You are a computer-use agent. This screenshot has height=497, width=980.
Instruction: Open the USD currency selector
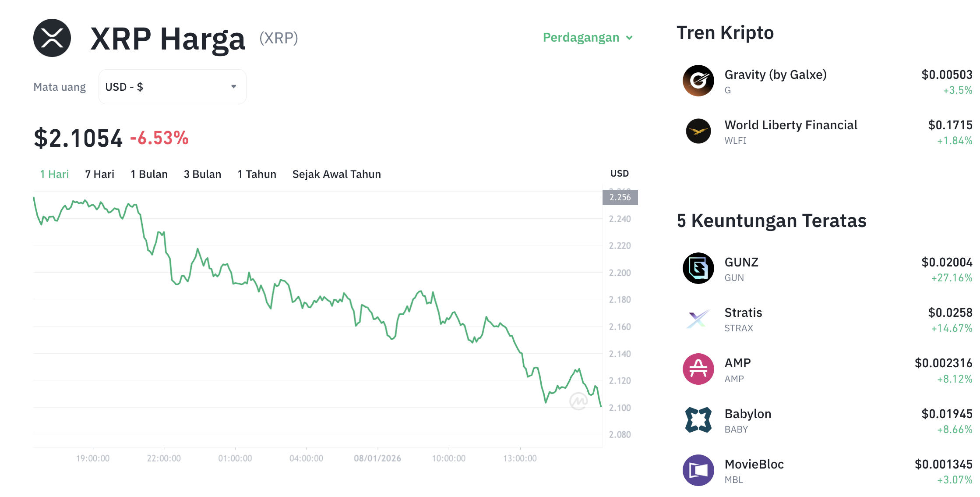point(172,86)
